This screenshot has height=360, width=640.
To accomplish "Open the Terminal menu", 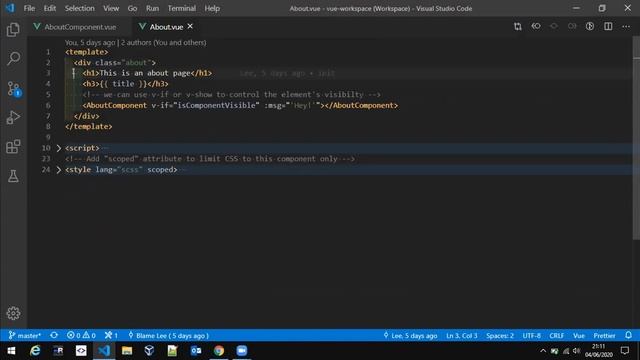I will (x=182, y=8).
